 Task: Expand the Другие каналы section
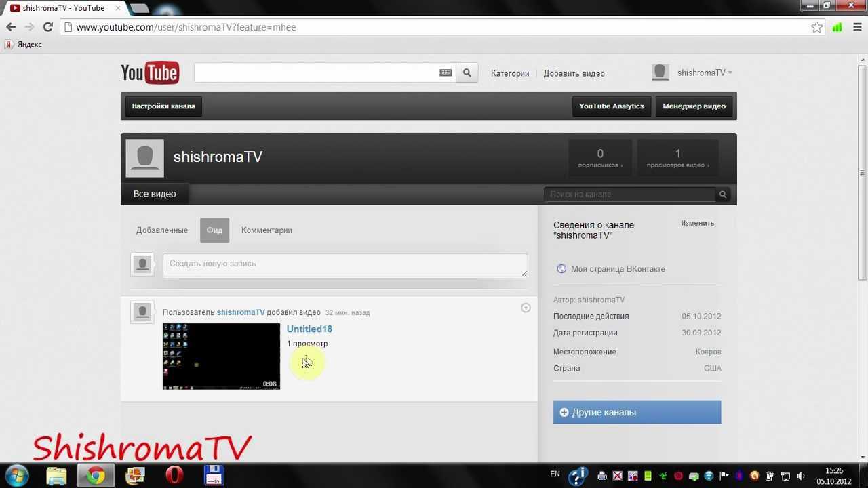637,412
